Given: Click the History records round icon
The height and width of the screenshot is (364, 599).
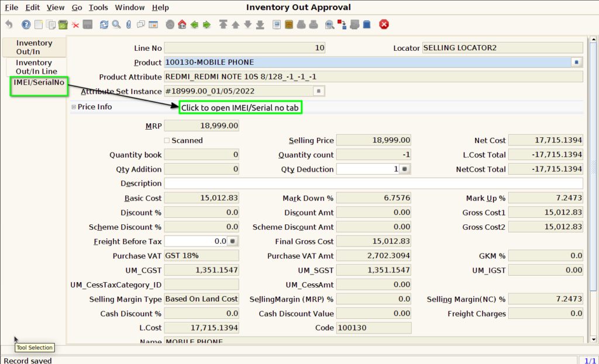Looking at the screenshot, I should click(x=170, y=25).
